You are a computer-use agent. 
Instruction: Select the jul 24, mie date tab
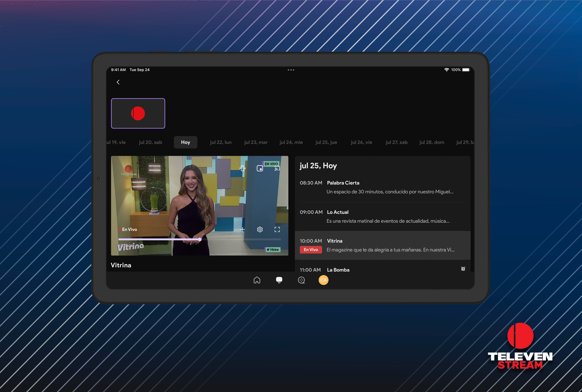[291, 142]
